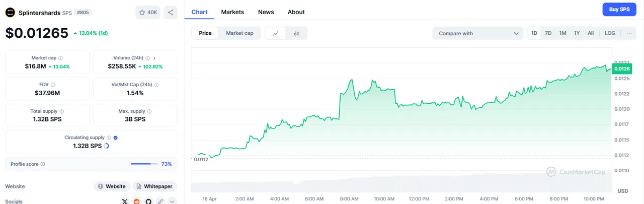Click the Buy SPS button

[x=619, y=10]
